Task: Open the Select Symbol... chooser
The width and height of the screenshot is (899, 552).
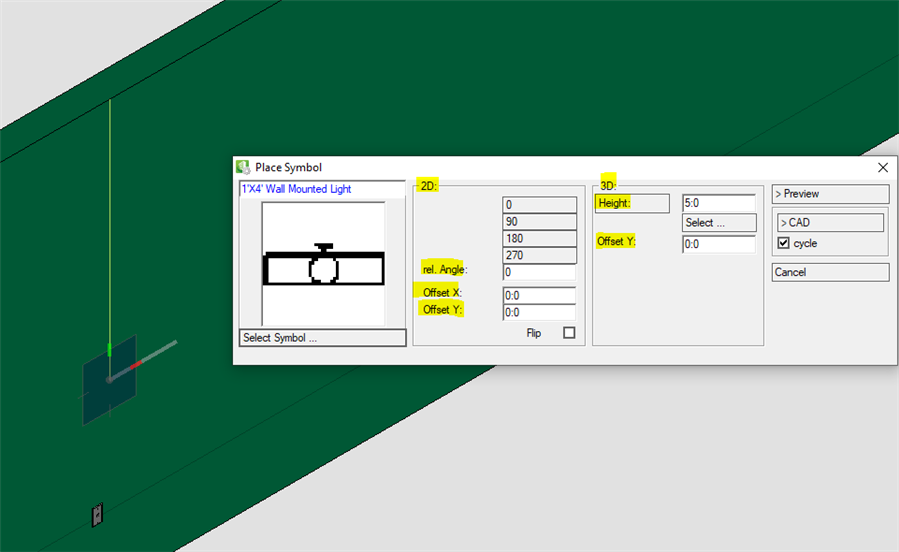Action: pos(323,338)
